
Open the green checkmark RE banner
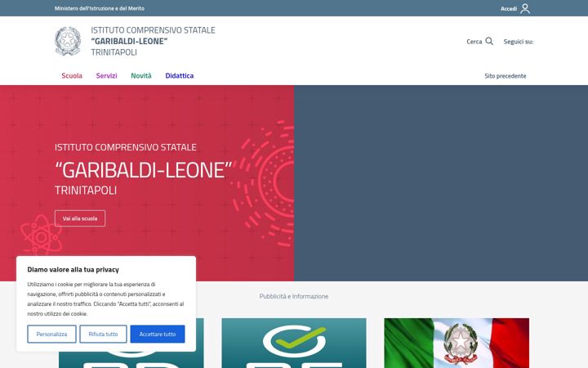(294, 343)
